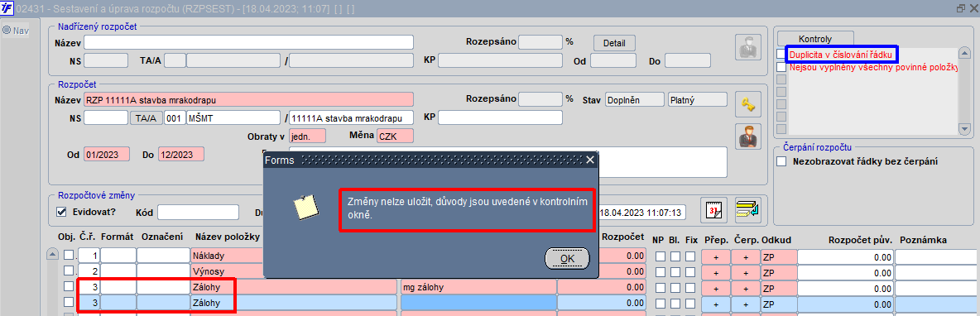The width and height of the screenshot is (980, 316).
Task: Enable Nezobrazovat řádky bez čerpání checkbox
Action: 781,162
